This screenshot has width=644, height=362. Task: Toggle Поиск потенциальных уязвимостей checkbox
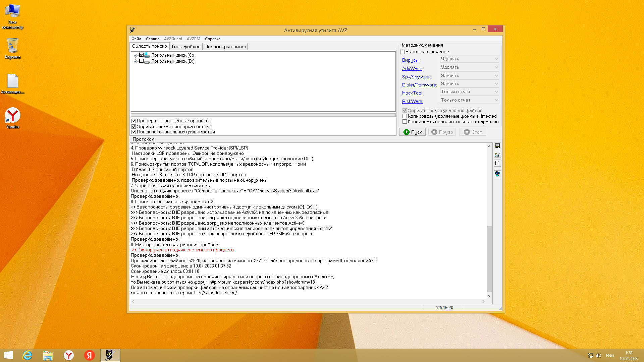point(134,132)
